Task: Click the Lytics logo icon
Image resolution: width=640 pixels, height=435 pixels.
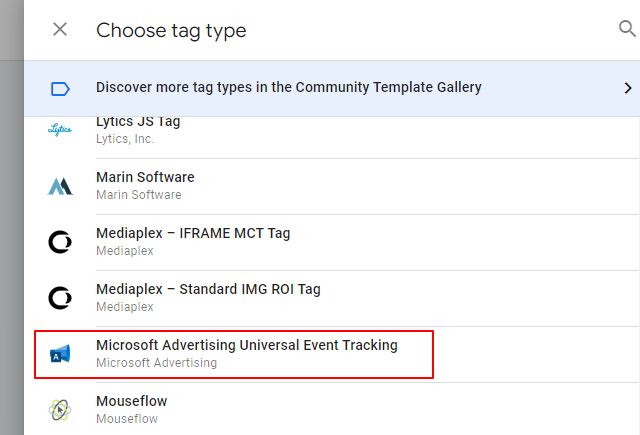Action: click(x=60, y=130)
